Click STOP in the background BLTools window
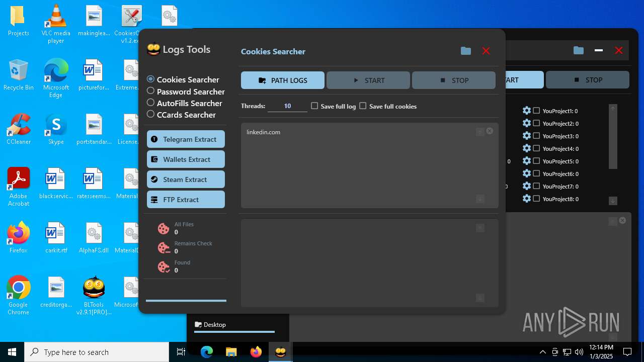The width and height of the screenshot is (644, 362). (588, 80)
